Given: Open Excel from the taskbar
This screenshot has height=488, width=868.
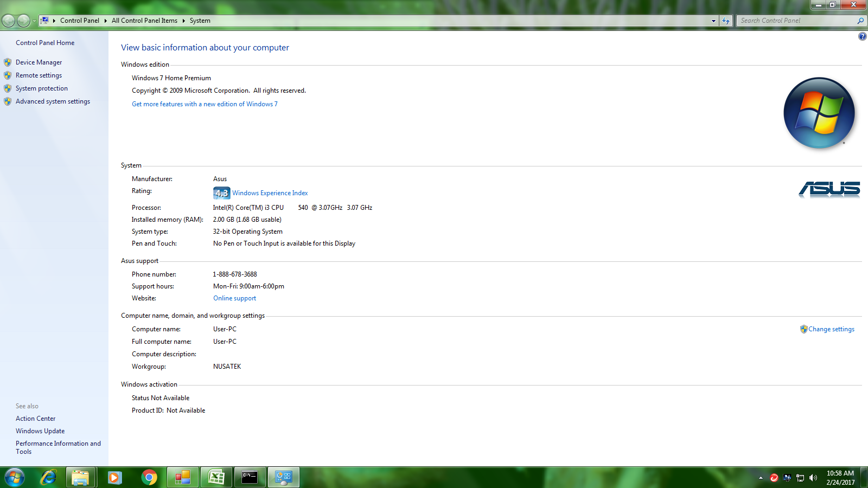Looking at the screenshot, I should click(x=216, y=477).
